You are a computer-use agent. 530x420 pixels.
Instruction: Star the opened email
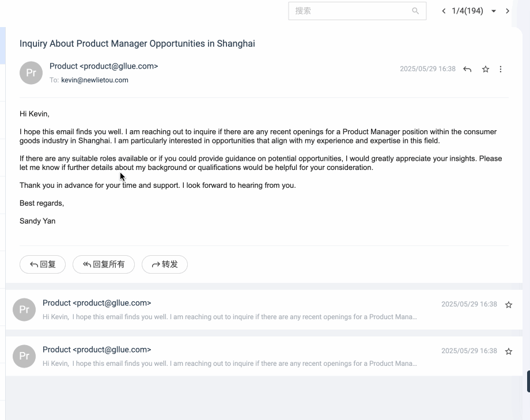[x=486, y=69]
